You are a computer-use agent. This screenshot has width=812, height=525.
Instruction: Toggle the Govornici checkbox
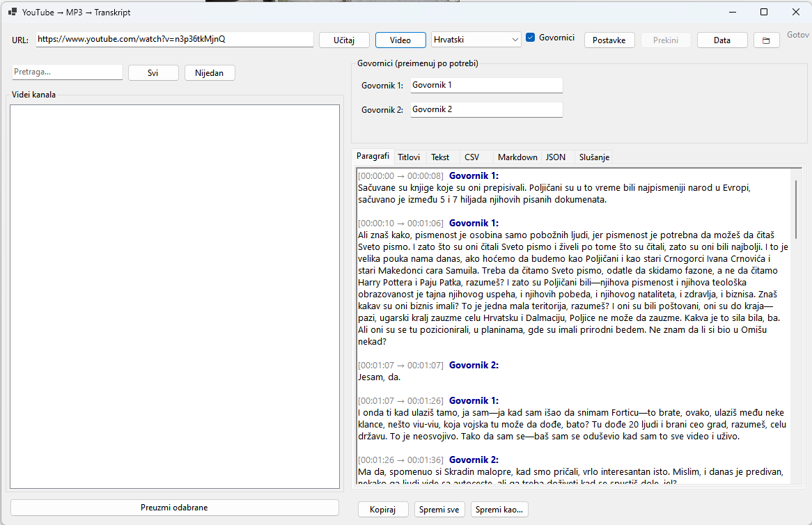click(530, 38)
